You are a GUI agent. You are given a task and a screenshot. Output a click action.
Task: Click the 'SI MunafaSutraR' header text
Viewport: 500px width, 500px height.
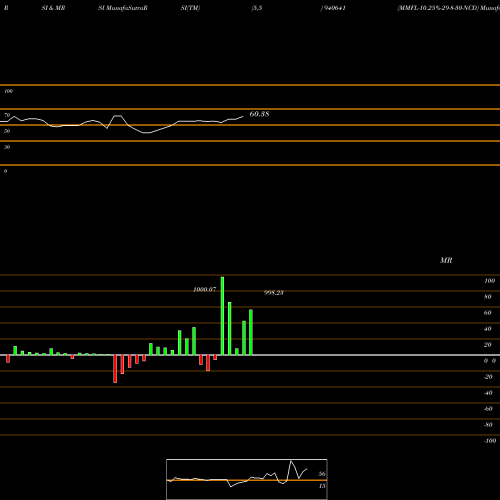point(123,8)
